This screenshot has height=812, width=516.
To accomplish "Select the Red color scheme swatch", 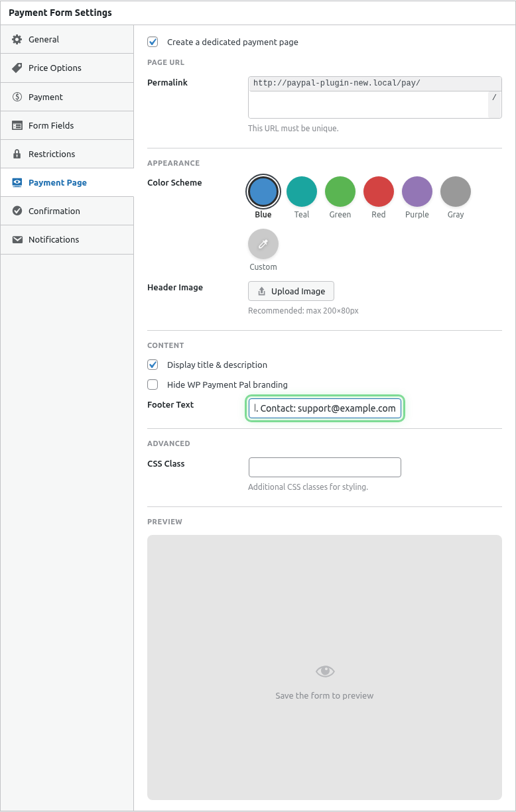I will tap(378, 190).
